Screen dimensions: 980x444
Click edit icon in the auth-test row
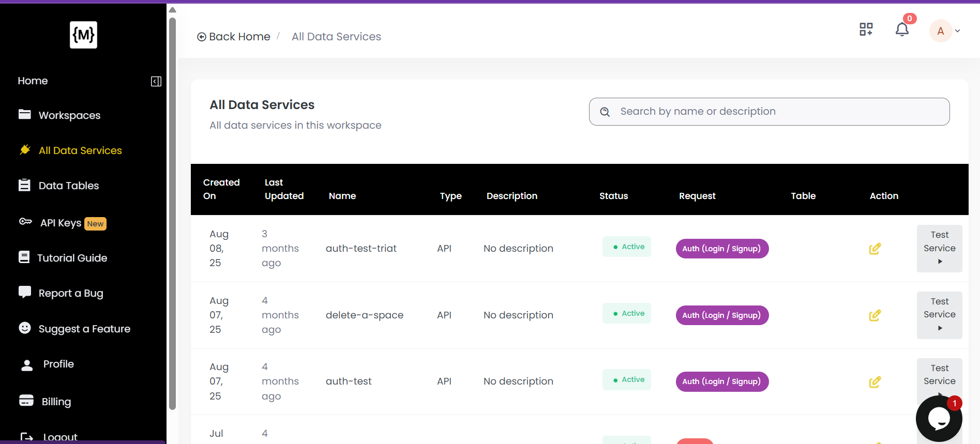click(x=875, y=382)
